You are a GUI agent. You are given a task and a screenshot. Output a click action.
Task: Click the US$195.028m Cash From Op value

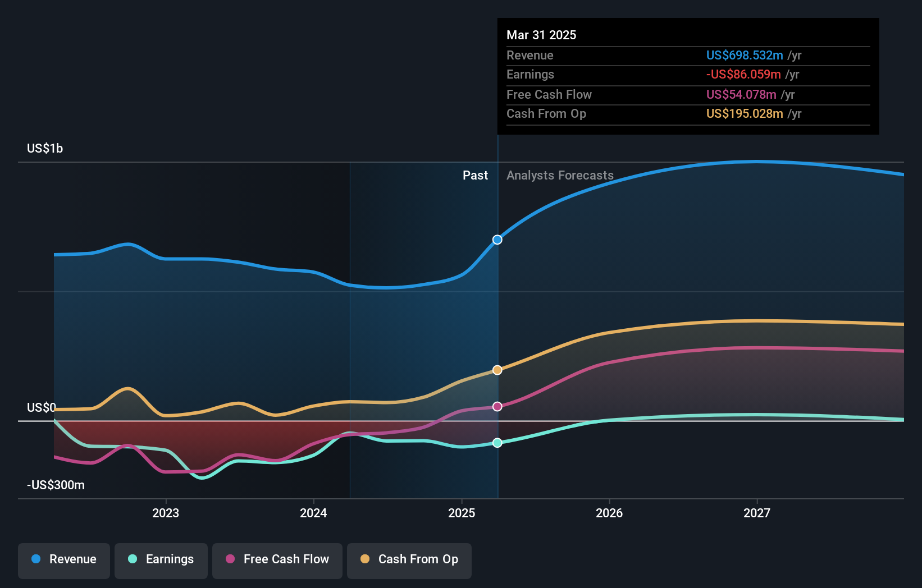coord(744,113)
